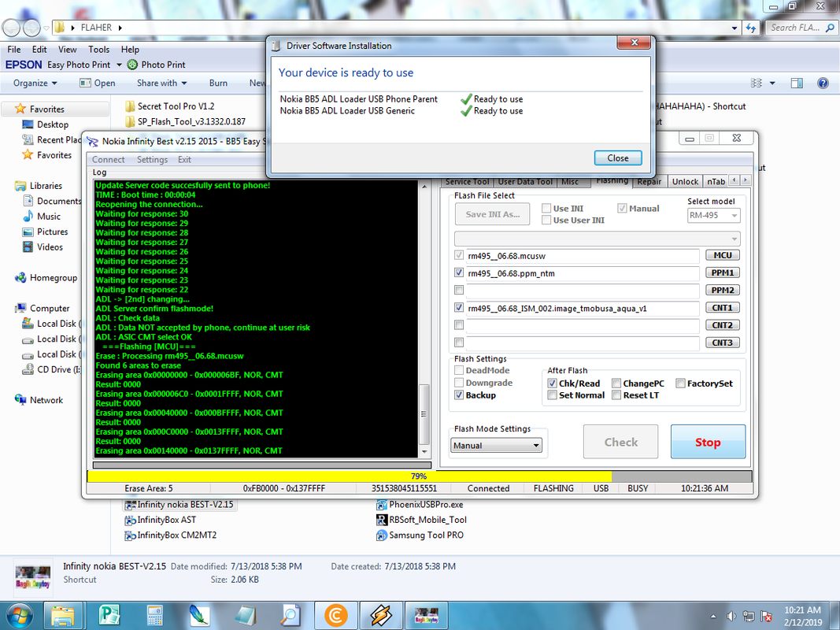Screen dimensions: 840x630
Task: Enable the Reset LT checkbox
Action: 616,395
